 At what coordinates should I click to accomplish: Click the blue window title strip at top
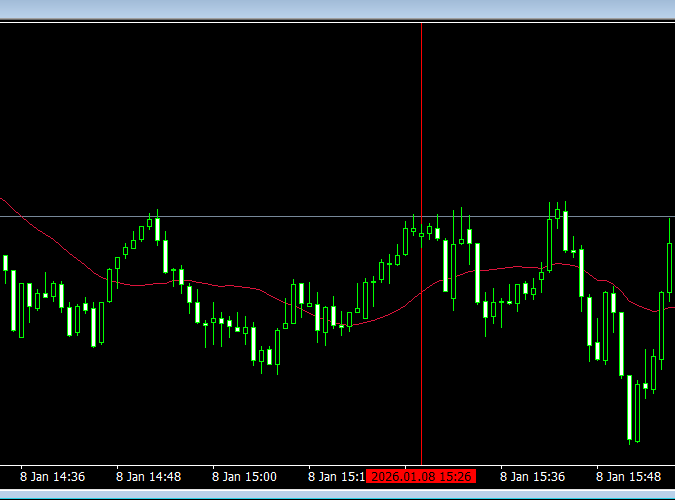pyautogui.click(x=337, y=9)
